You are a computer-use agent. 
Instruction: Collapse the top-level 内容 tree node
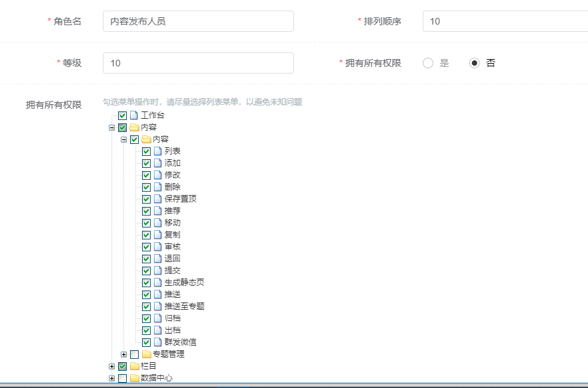click(111, 128)
